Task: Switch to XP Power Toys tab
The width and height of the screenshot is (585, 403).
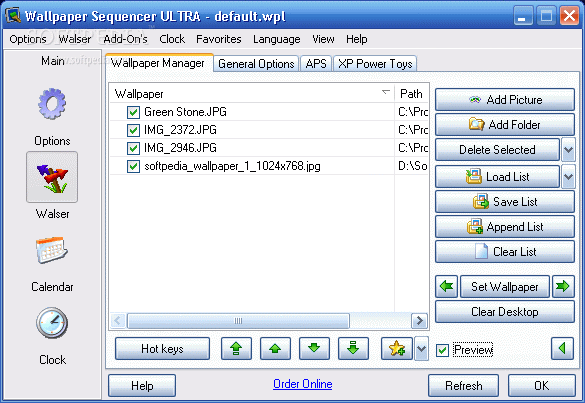Action: point(375,64)
